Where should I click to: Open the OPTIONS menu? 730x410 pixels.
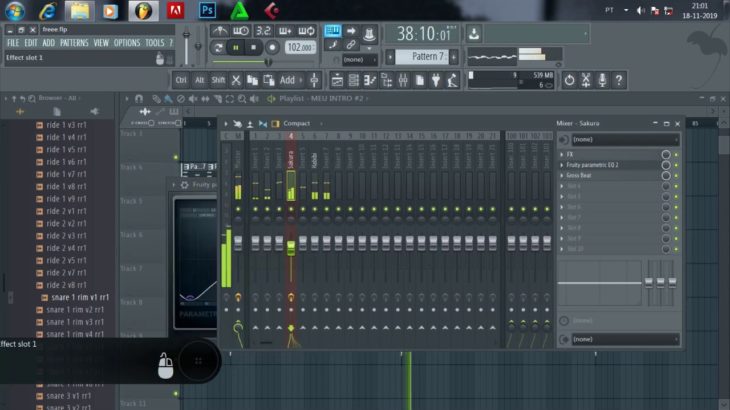(127, 43)
